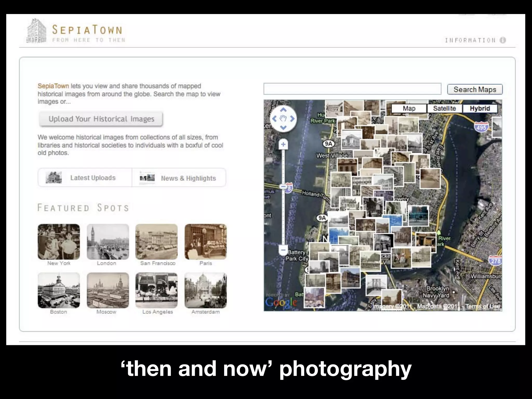The width and height of the screenshot is (532, 399).
Task: Zoom in with the plus button
Action: (283, 144)
